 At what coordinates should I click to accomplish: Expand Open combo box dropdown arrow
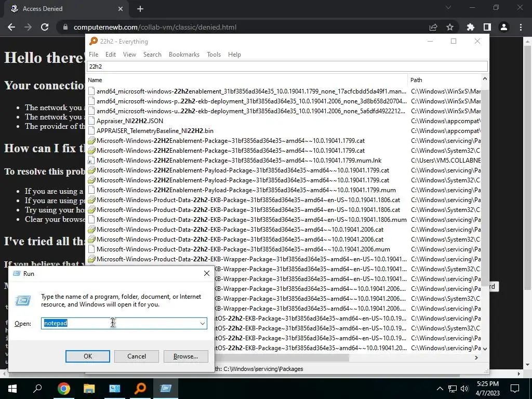click(202, 323)
